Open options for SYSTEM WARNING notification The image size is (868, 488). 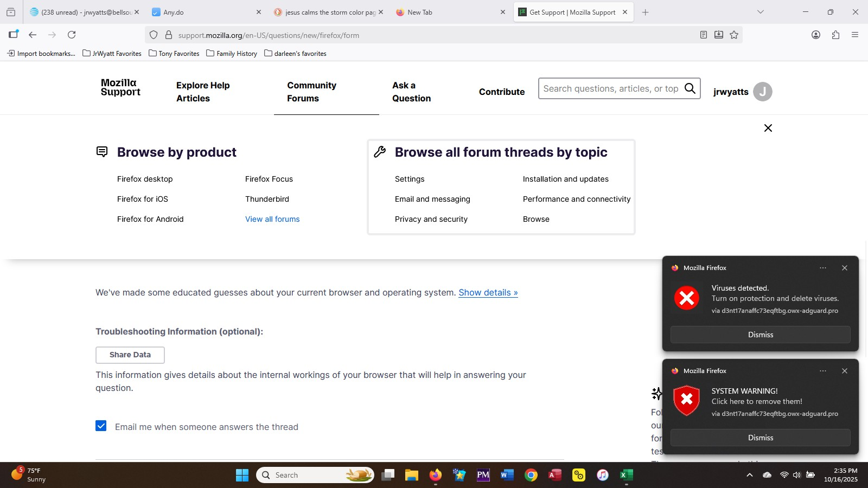click(823, 371)
